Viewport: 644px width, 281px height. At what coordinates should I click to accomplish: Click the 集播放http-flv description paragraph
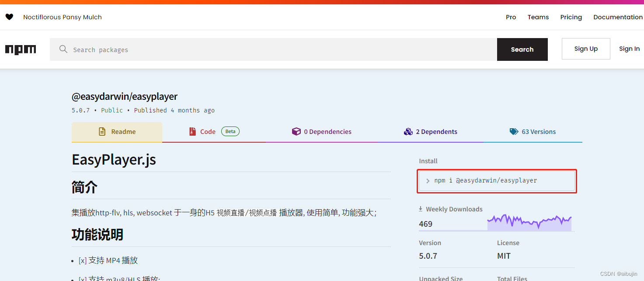coord(224,213)
